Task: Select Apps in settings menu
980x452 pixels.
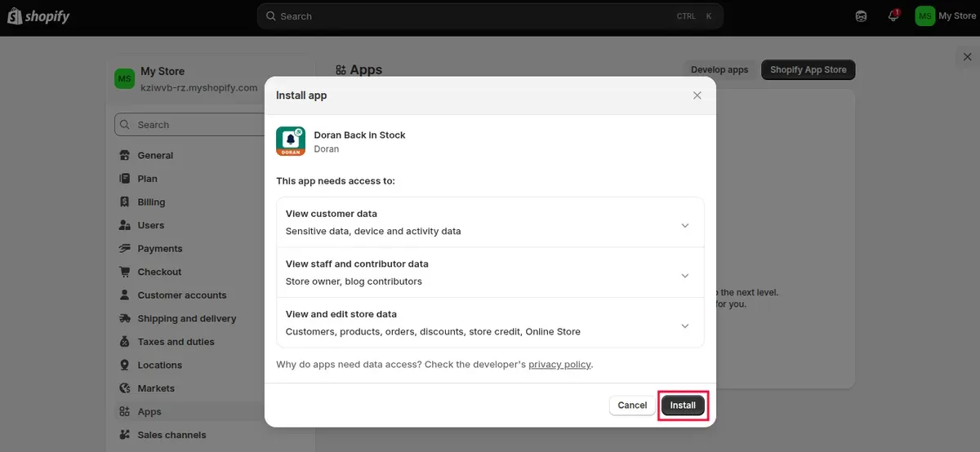Action: [149, 412]
